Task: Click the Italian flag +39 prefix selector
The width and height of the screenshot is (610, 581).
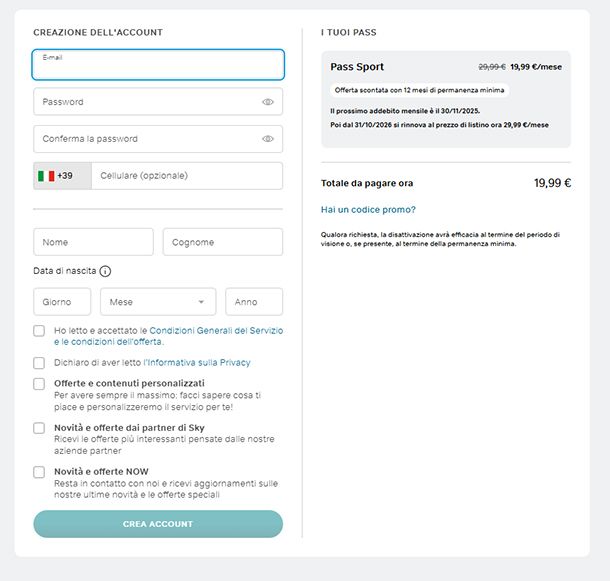Action: (62, 176)
